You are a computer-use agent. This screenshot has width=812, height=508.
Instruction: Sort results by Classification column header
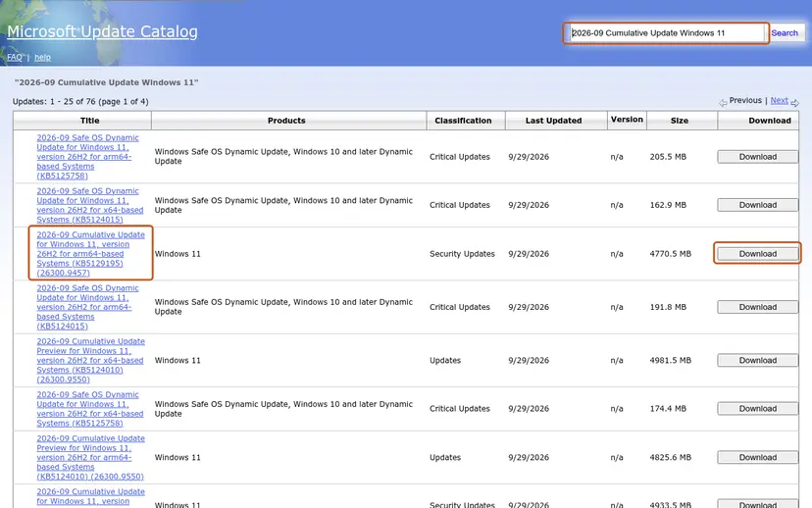(463, 121)
